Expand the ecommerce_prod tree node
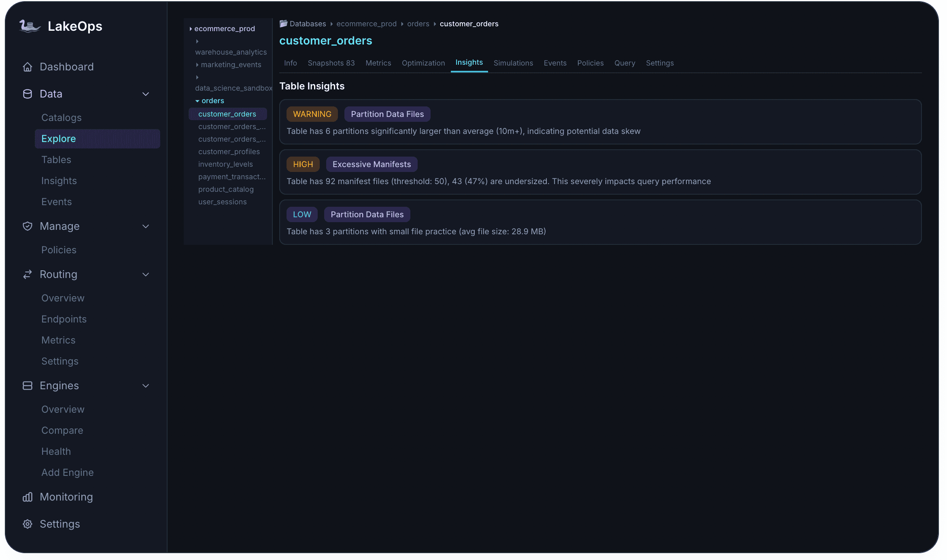This screenshot has width=947, height=560. coord(191,29)
